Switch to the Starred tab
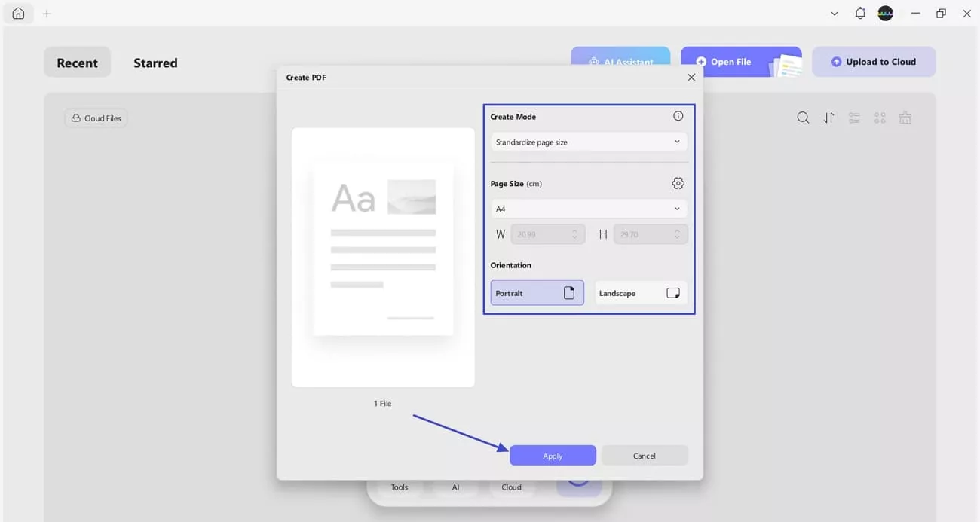980x522 pixels. pos(155,63)
